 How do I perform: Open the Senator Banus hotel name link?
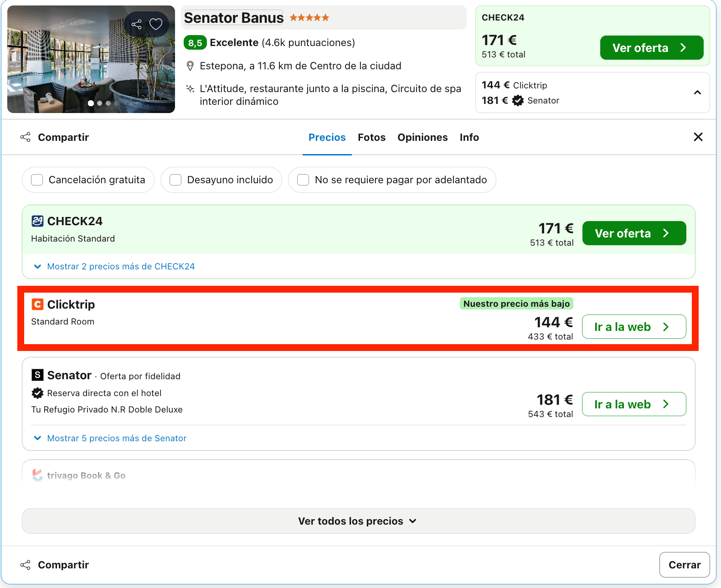234,18
